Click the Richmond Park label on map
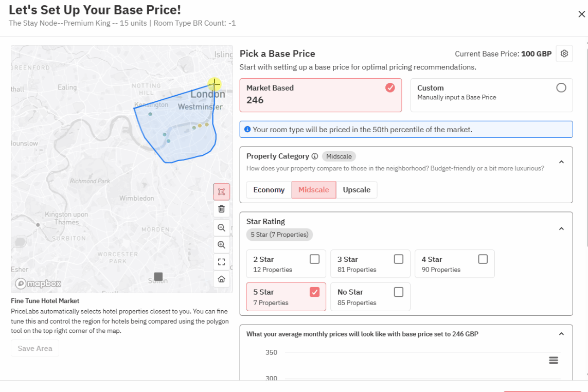 pyautogui.click(x=90, y=181)
